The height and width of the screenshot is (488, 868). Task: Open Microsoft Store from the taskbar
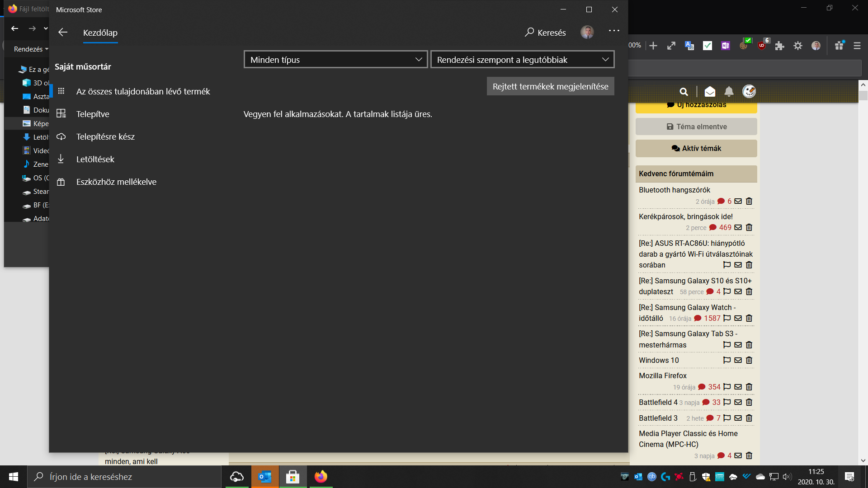pos(293,477)
